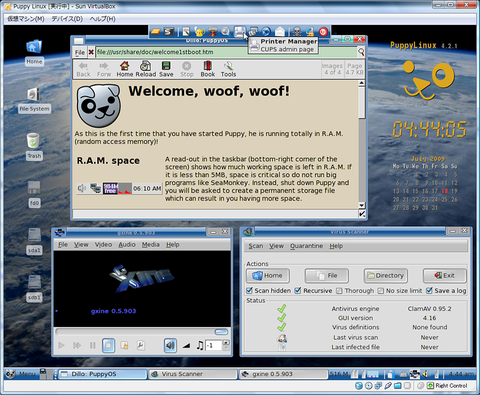The width and height of the screenshot is (480, 395).
Task: Open Virus Scanner View menu
Action: 276,246
